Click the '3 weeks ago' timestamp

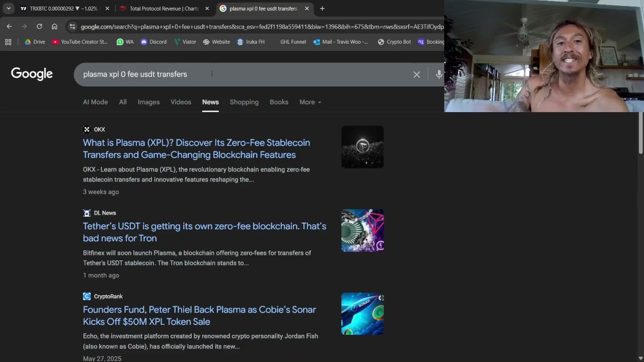(x=101, y=192)
